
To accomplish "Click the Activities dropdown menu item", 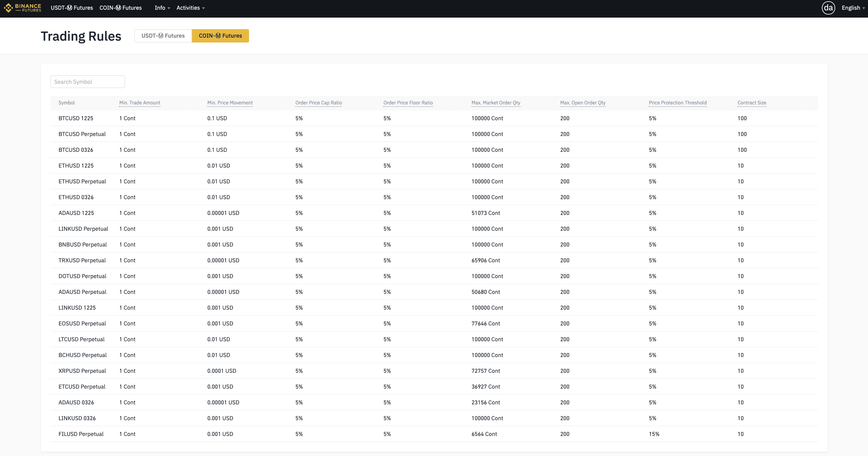I will coord(189,8).
